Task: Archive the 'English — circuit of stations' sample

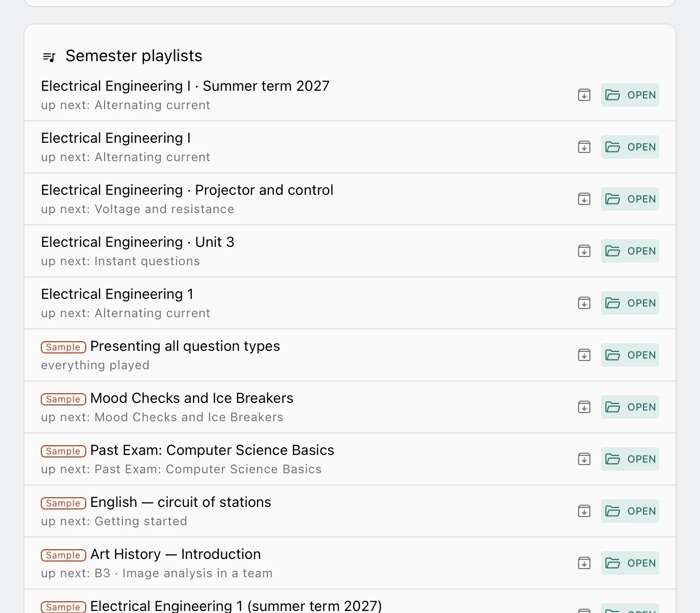Action: [584, 511]
